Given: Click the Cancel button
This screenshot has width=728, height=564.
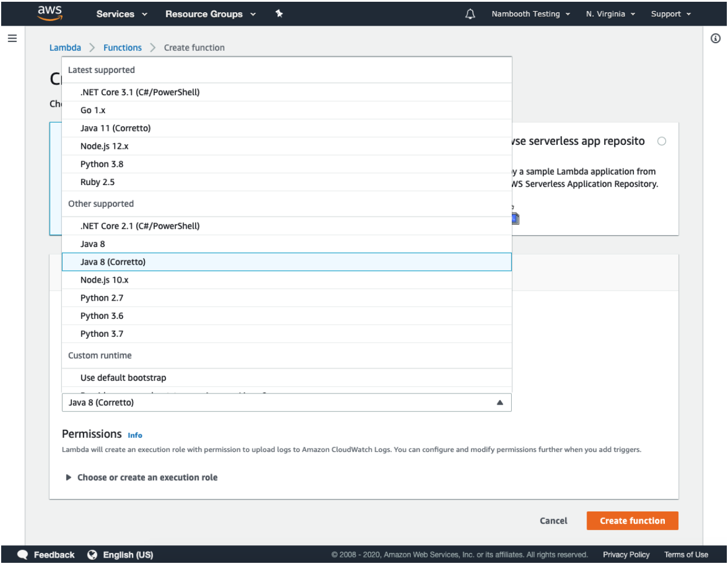Looking at the screenshot, I should (553, 520).
